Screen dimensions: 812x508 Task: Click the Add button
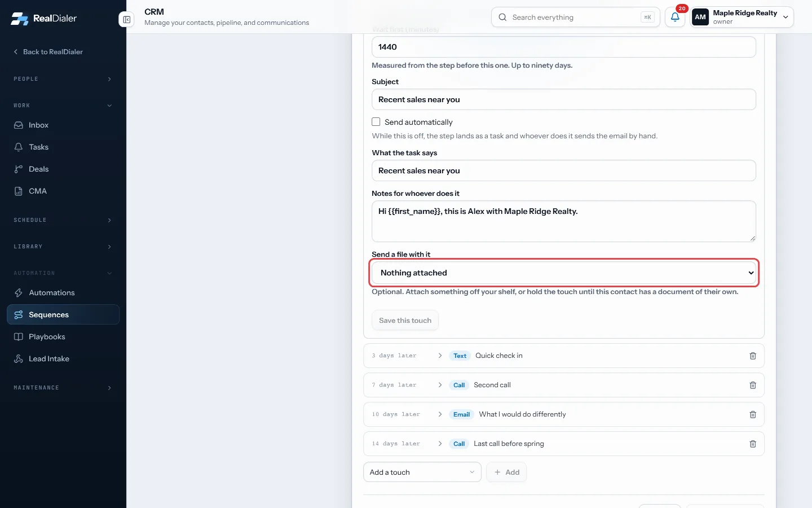[506, 472]
